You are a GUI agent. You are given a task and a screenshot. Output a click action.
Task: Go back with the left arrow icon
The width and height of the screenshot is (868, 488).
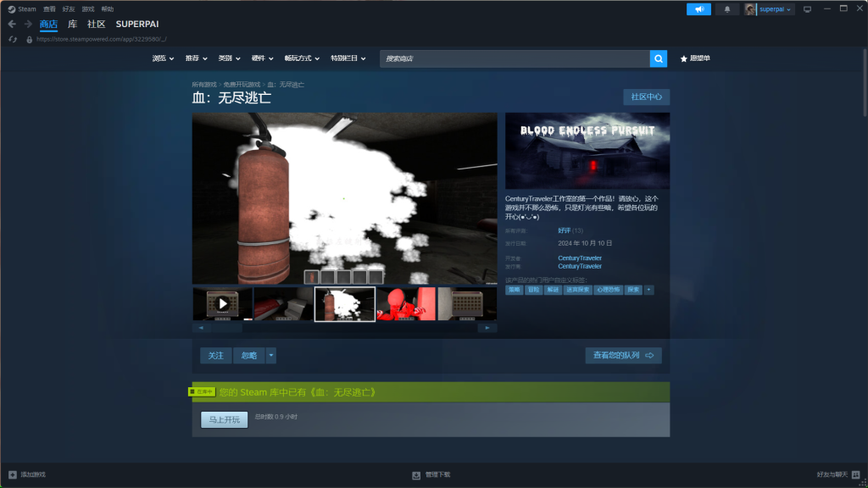click(13, 24)
